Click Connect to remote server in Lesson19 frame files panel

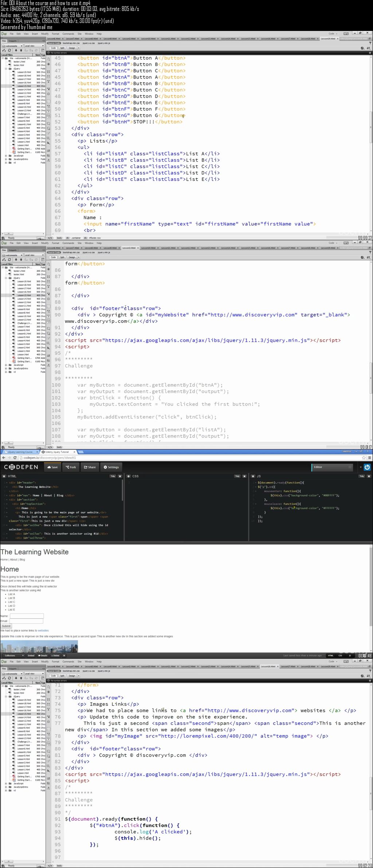point(5,51)
